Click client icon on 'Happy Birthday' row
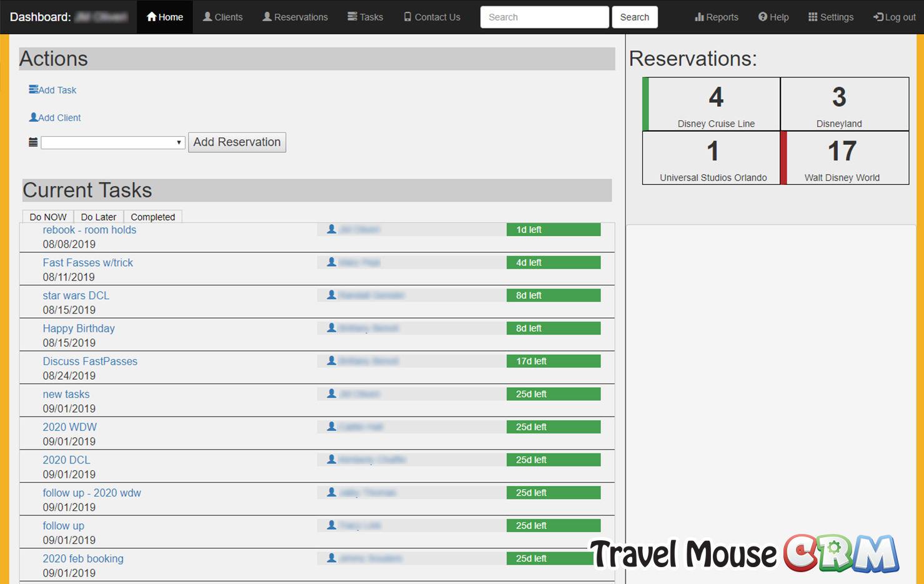Viewport: 924px width, 584px height. (x=332, y=328)
